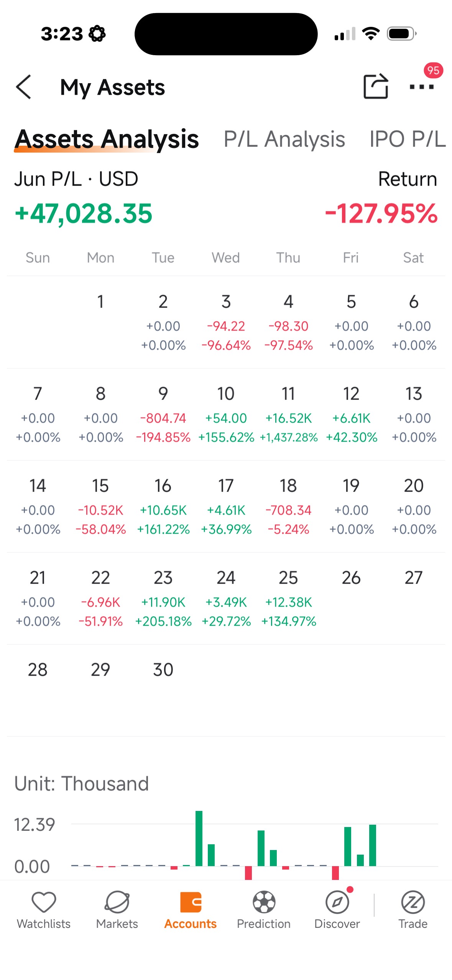The height and width of the screenshot is (980, 452).
Task: Tap the tallest green bar in chart
Action: (199, 838)
